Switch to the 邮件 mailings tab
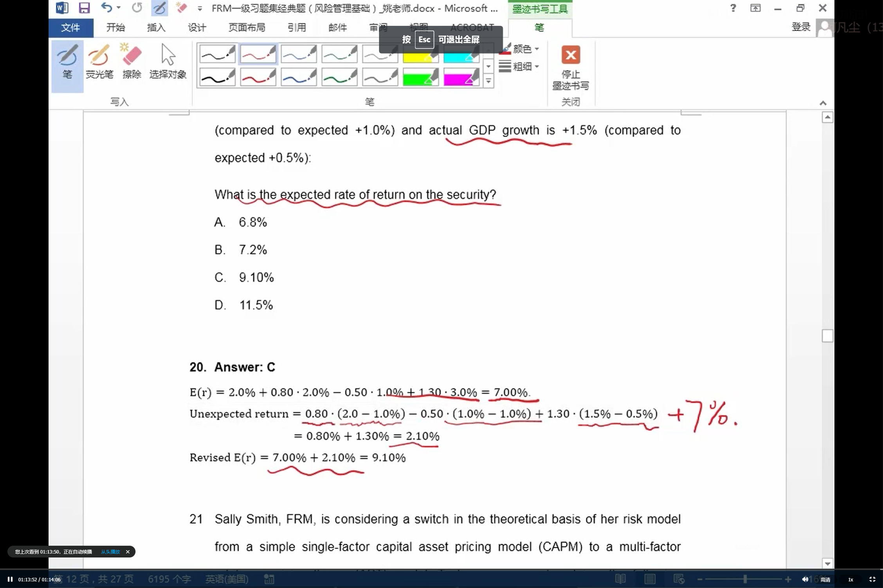Image resolution: width=883 pixels, height=588 pixels. pos(337,28)
